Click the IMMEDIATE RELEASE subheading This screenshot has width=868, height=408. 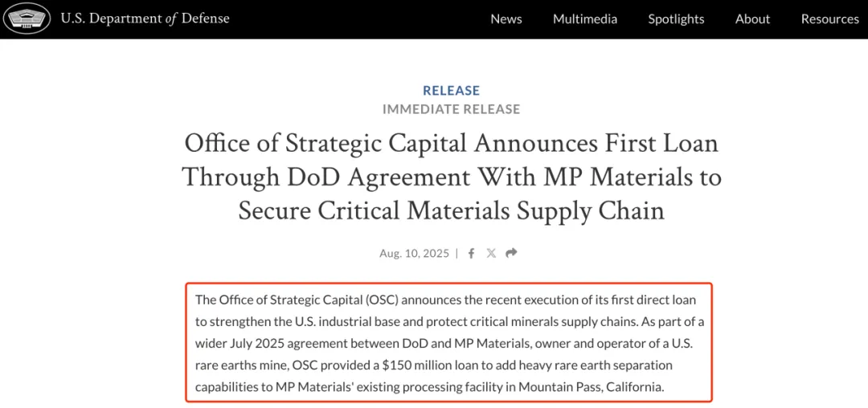point(451,109)
